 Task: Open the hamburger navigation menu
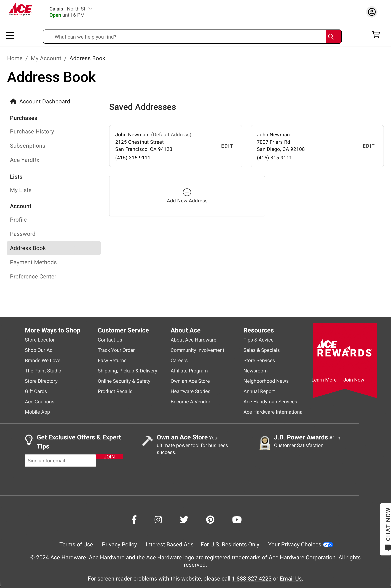point(10,35)
